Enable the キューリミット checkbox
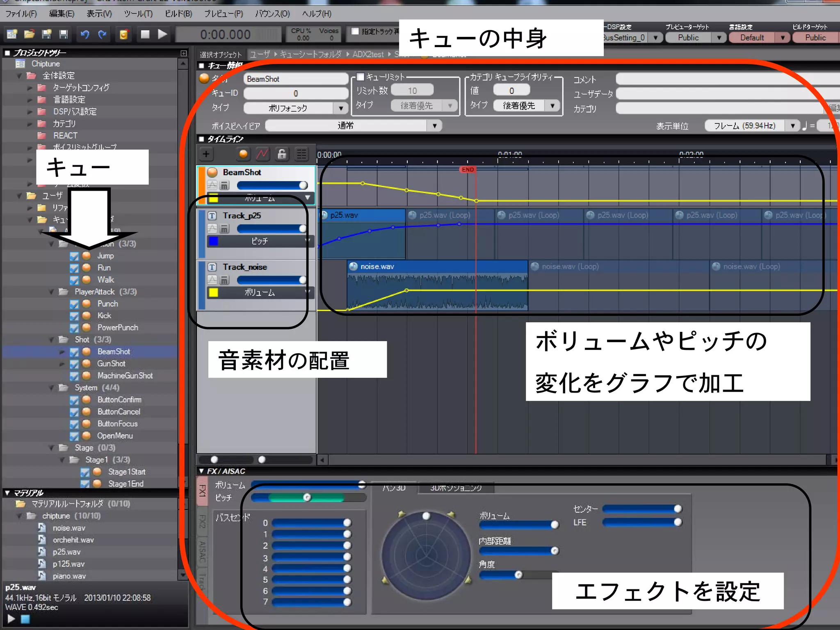 361,77
